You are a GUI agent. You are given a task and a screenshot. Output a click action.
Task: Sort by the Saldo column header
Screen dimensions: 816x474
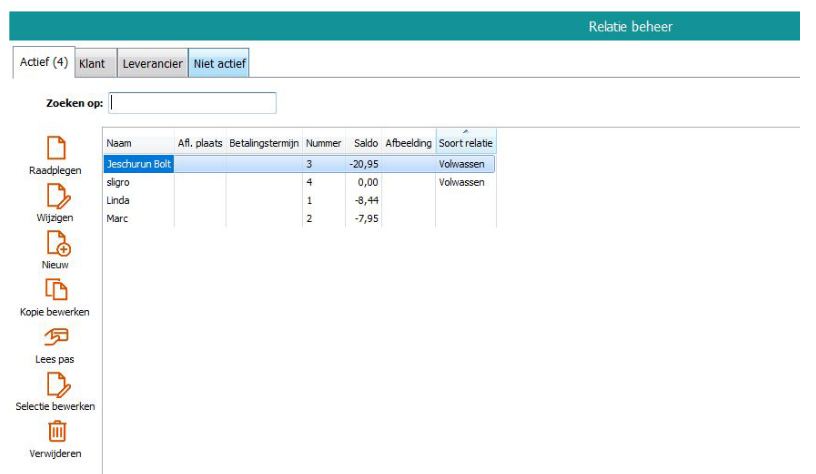pyautogui.click(x=364, y=144)
